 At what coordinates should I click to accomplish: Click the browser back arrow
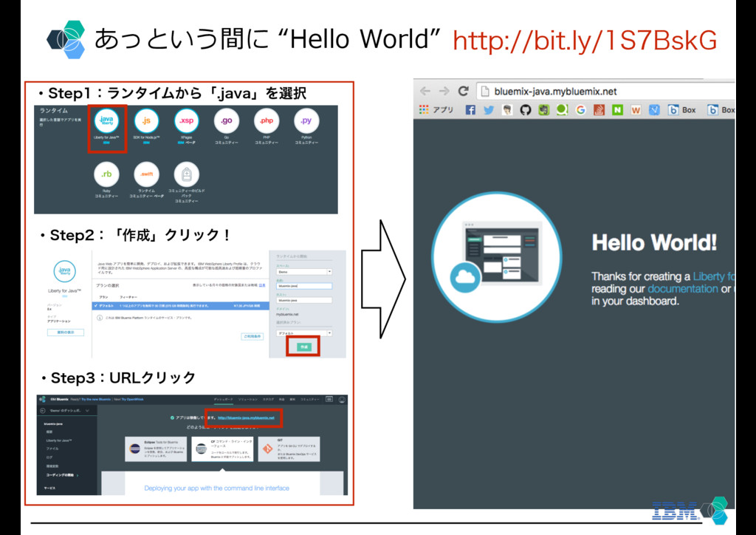click(425, 91)
